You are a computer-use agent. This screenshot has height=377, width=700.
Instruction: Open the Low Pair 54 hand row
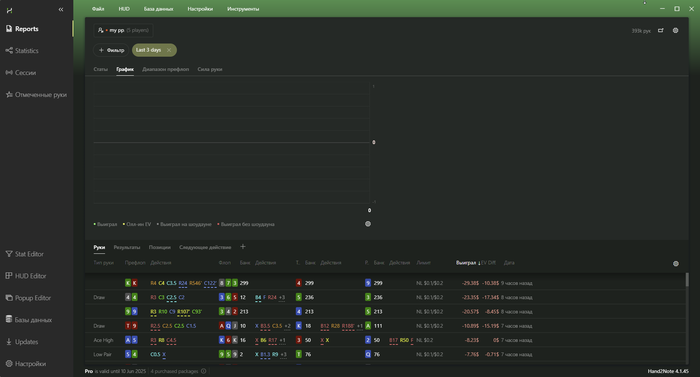[x=385, y=355]
